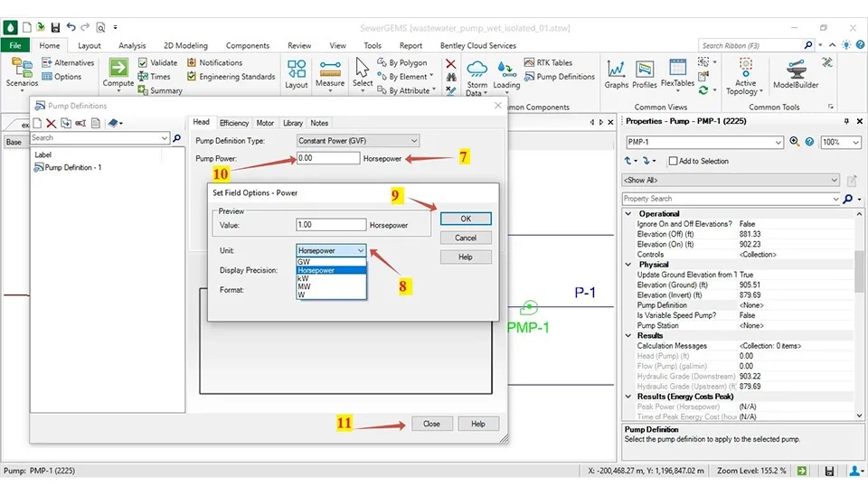Check the Add to Selection checkbox
This screenshot has height=495, width=868.
click(673, 161)
